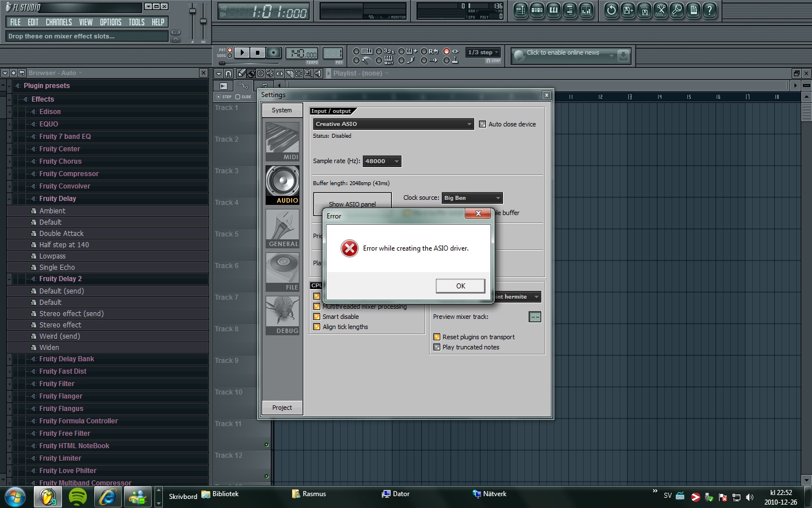Open the Creative ASIO device dropdown
This screenshot has width=812, height=508.
(394, 124)
